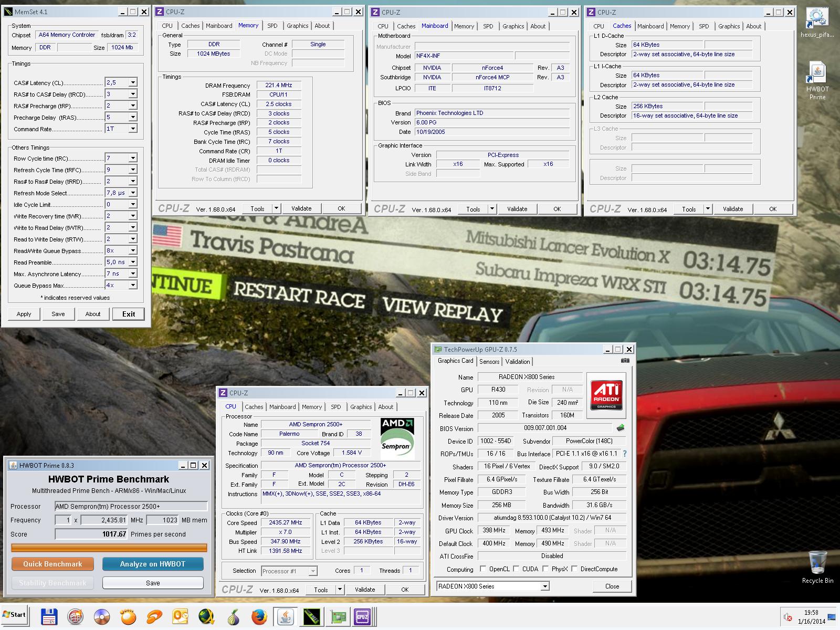Expand the Refresh Mode Select dropdown
The image size is (840, 630).
[133, 193]
